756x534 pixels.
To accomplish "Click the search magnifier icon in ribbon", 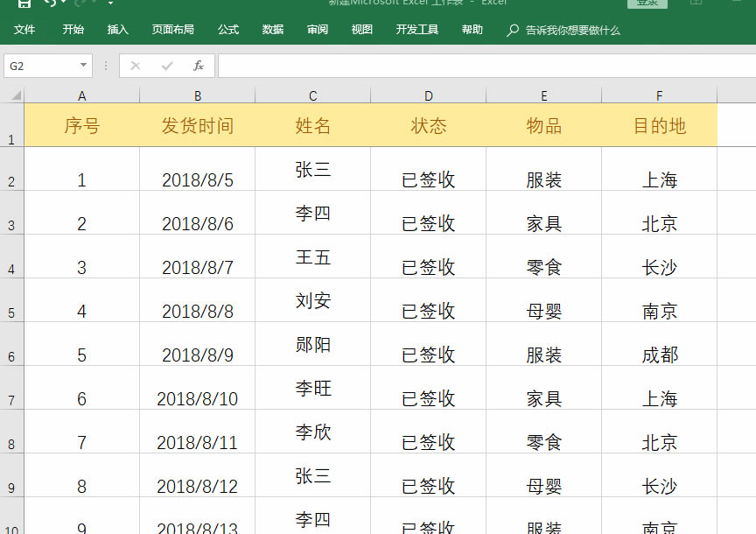I will [513, 30].
